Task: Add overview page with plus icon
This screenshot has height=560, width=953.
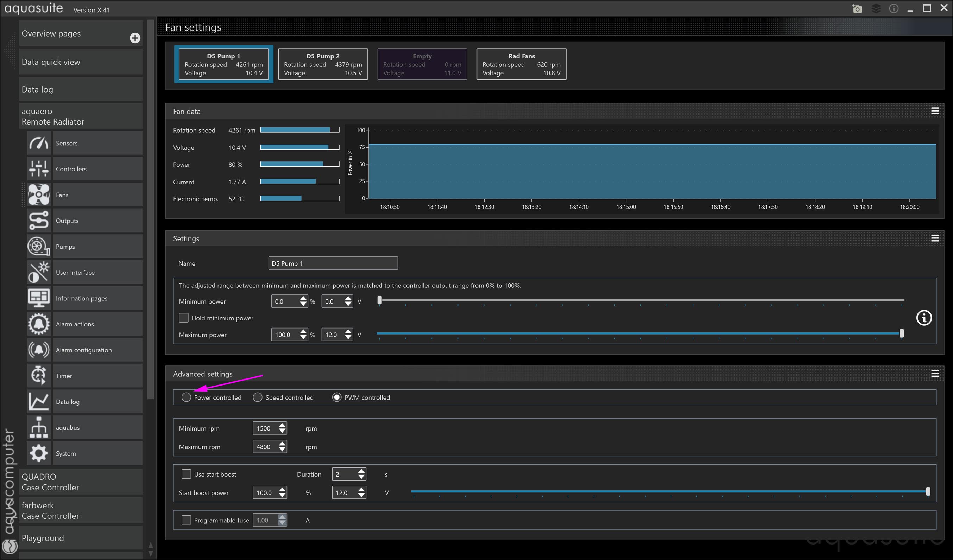Action: tap(135, 38)
